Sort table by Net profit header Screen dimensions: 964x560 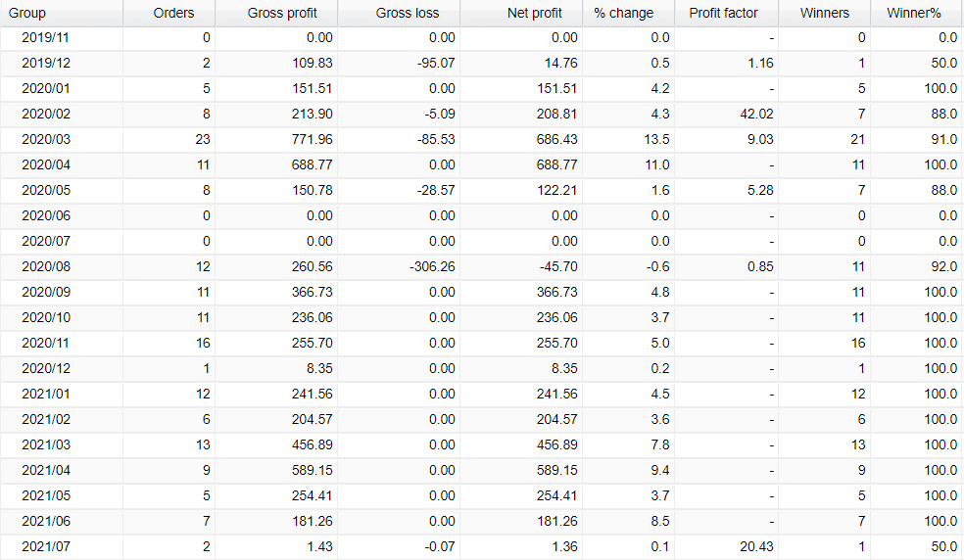click(x=521, y=13)
